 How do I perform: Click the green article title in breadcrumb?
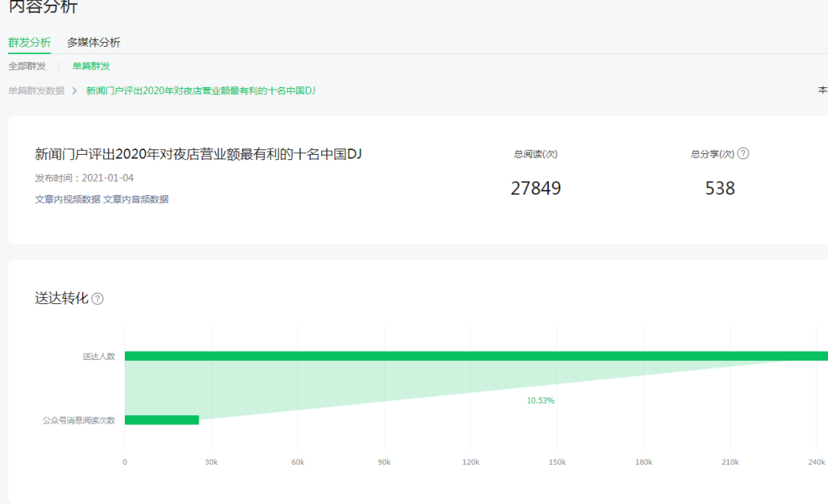coord(201,90)
